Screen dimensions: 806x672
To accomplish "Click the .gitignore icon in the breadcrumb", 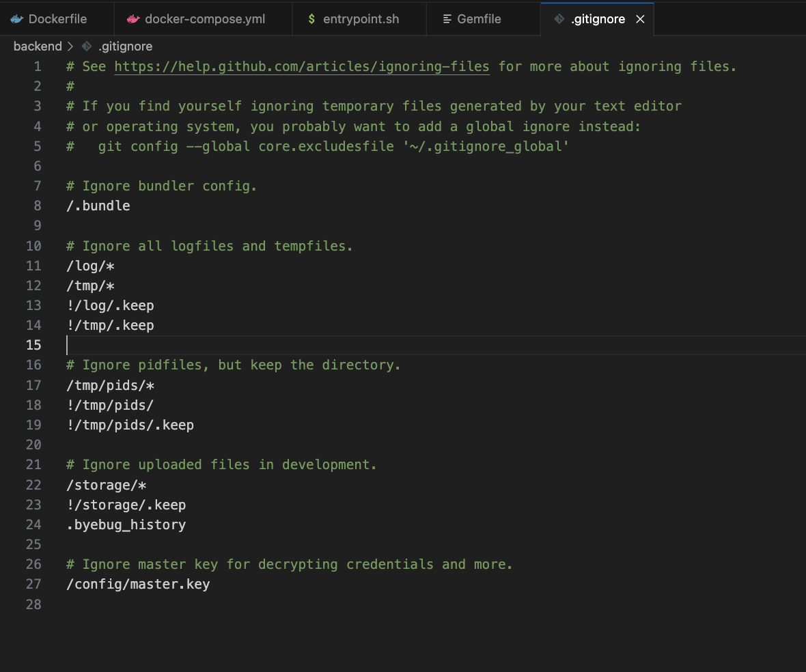I will tap(86, 46).
